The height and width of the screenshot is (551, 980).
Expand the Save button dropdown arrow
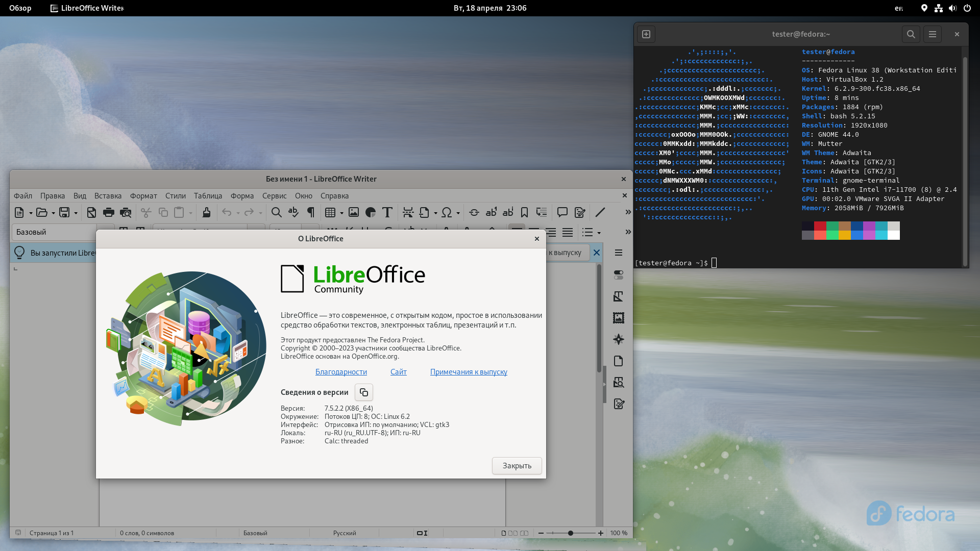coord(76,213)
